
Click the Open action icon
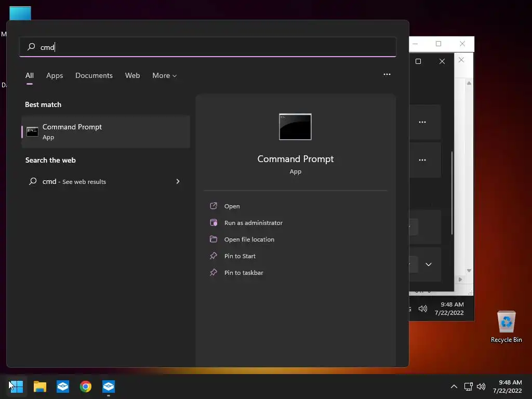tap(214, 206)
